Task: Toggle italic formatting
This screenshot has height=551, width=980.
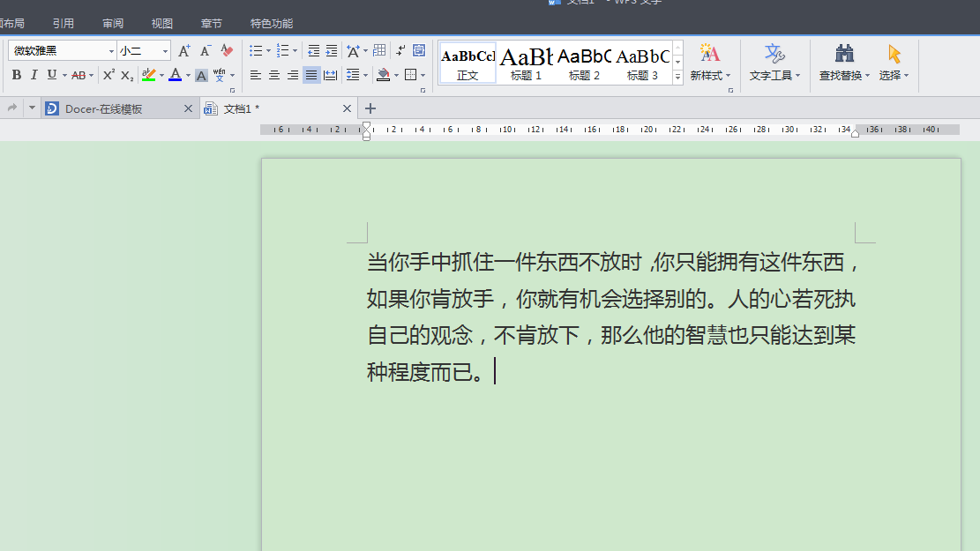Action: [34, 75]
